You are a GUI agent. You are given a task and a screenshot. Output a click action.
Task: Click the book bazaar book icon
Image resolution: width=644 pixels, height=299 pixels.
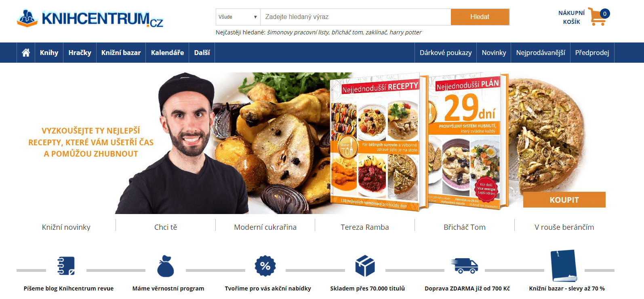tap(564, 265)
